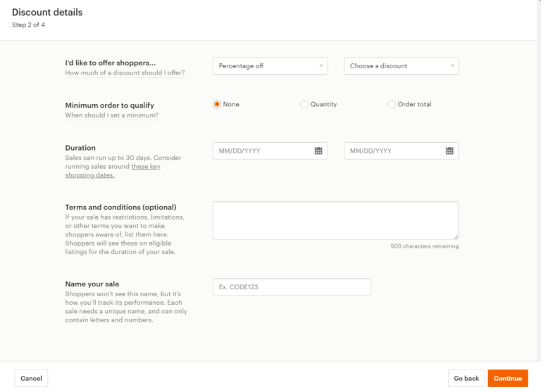541x392 pixels.
Task: Open the key shopping dates link
Action: pos(113,170)
